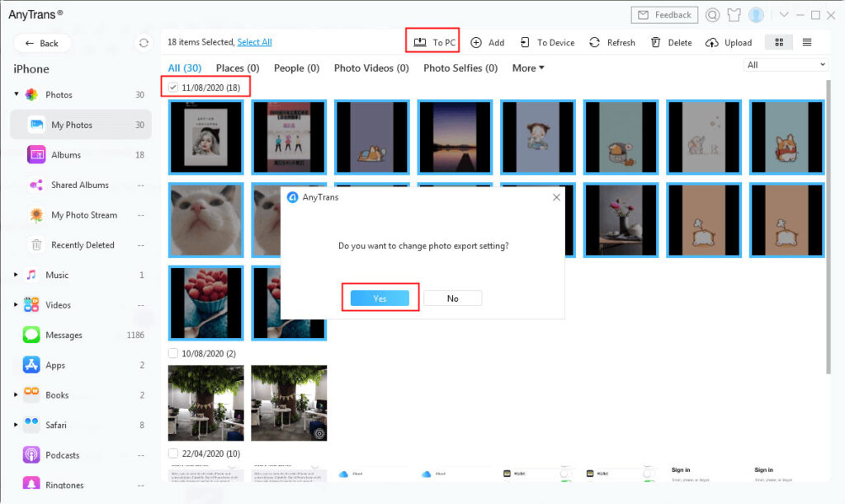This screenshot has height=504, width=845.
Task: Click the Back button
Action: click(42, 43)
